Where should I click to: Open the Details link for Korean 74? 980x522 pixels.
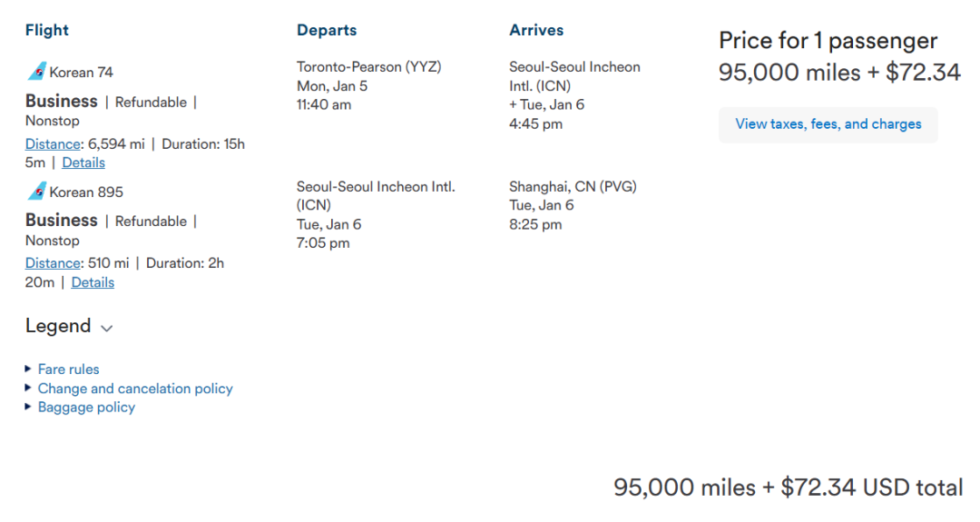coord(83,163)
